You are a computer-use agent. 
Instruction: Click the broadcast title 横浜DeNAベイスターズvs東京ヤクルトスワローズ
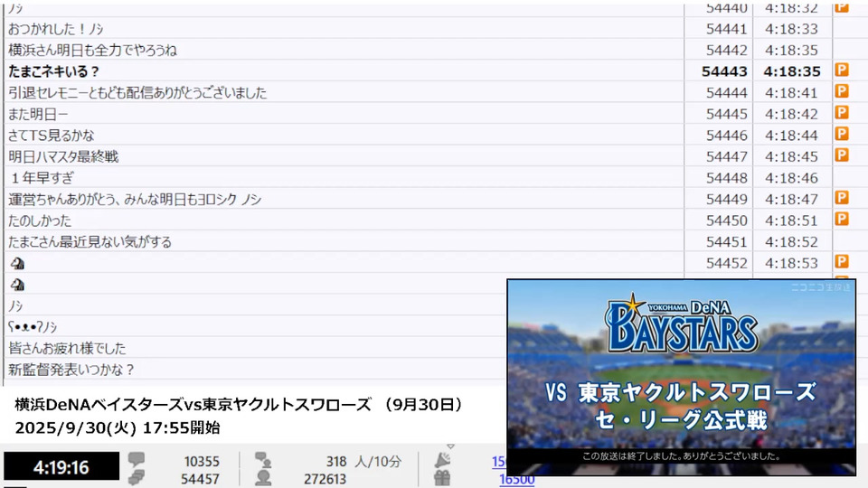point(193,405)
